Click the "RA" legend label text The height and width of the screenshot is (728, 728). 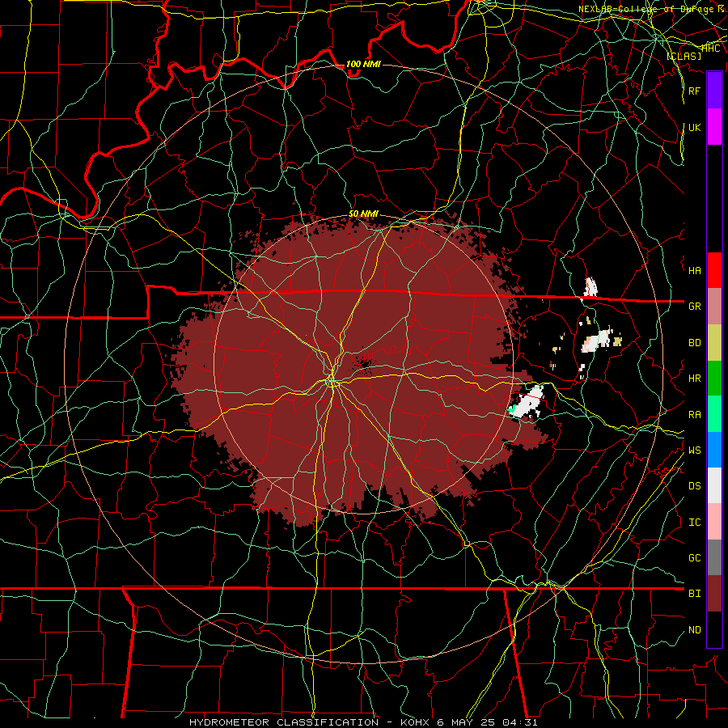694,415
